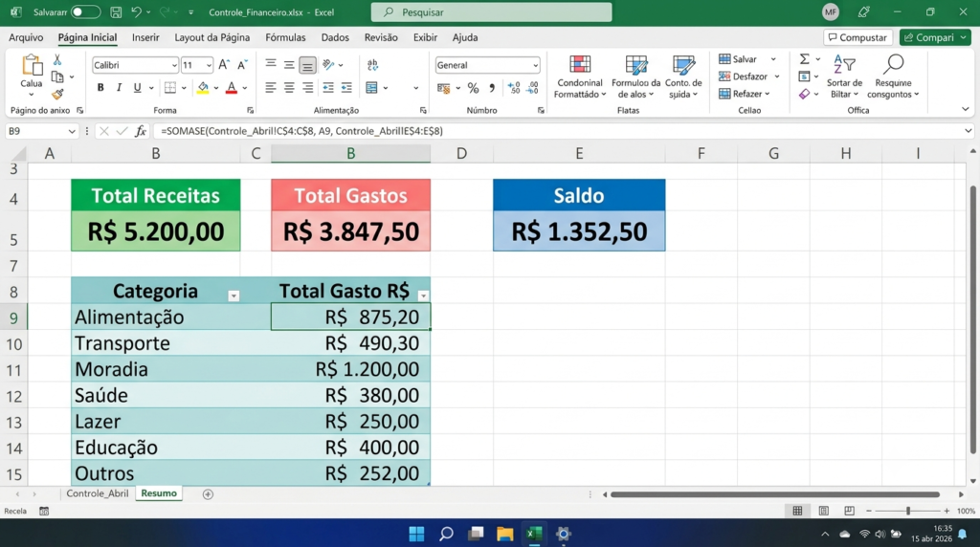Click the cut scissors icon

(56, 59)
